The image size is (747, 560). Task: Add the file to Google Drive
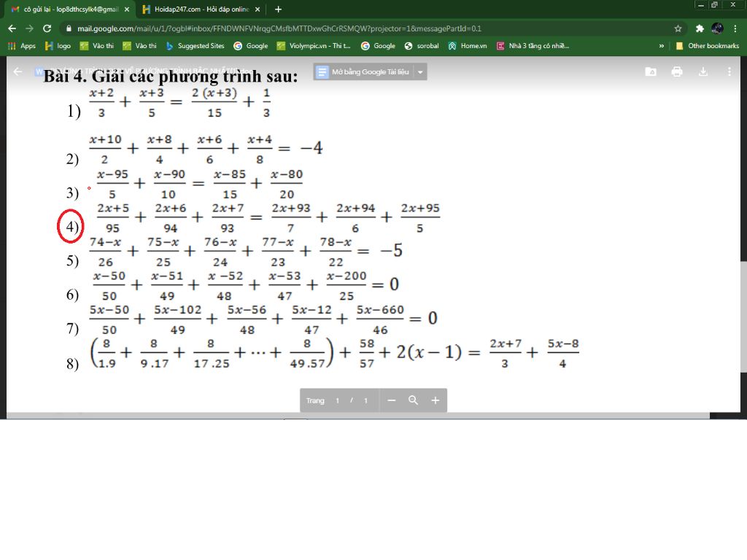point(650,72)
